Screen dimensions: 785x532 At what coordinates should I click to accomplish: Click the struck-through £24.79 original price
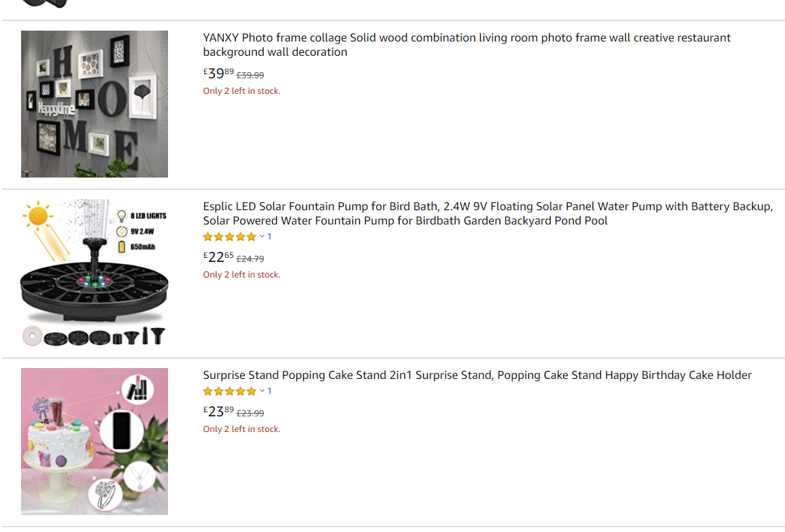(250, 259)
